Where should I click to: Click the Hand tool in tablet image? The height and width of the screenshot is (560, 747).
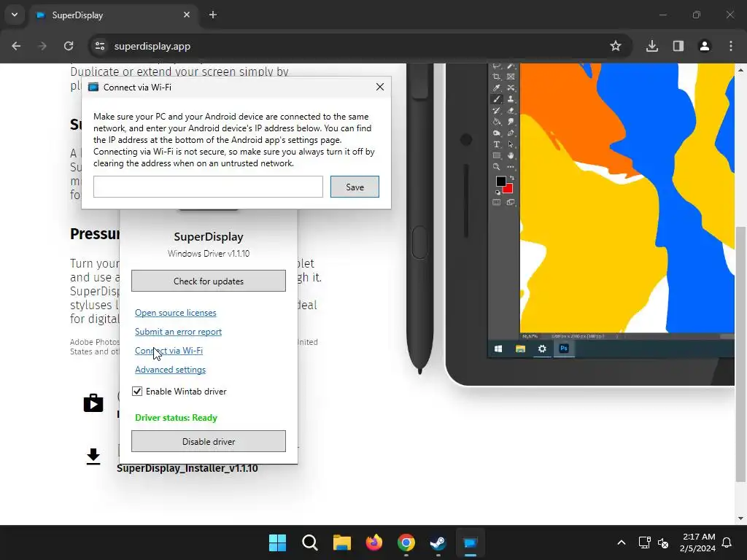pos(511,156)
